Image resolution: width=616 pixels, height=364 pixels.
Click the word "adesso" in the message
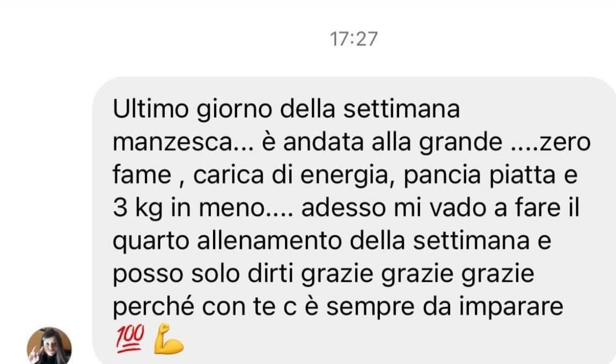click(343, 209)
